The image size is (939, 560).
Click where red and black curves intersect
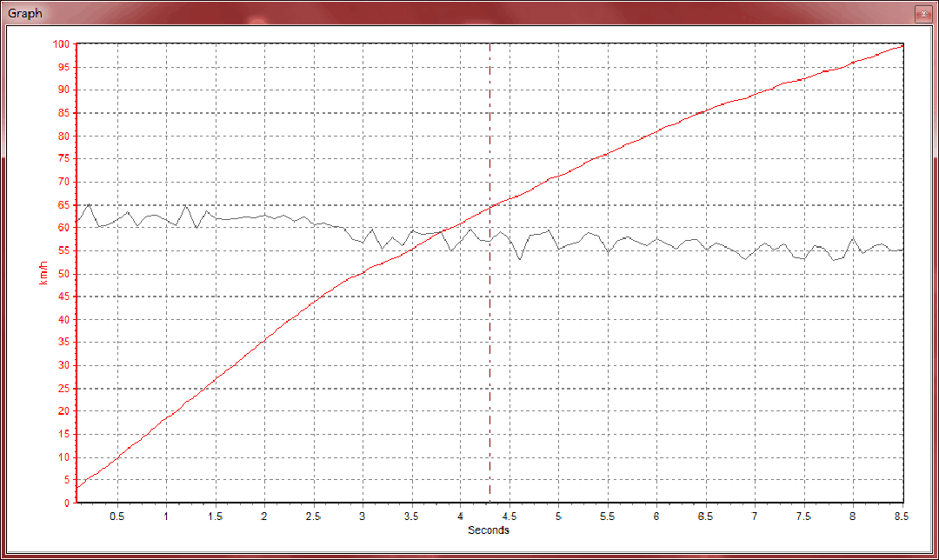(x=444, y=230)
